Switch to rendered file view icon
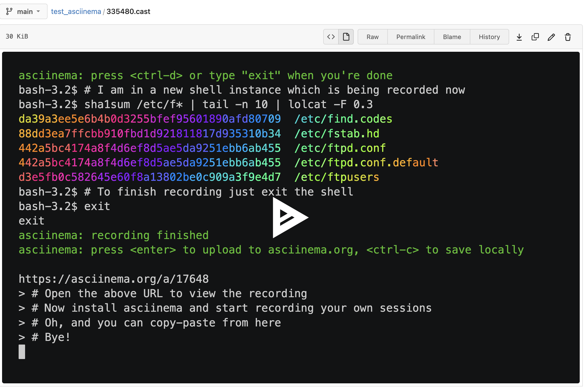 [346, 37]
